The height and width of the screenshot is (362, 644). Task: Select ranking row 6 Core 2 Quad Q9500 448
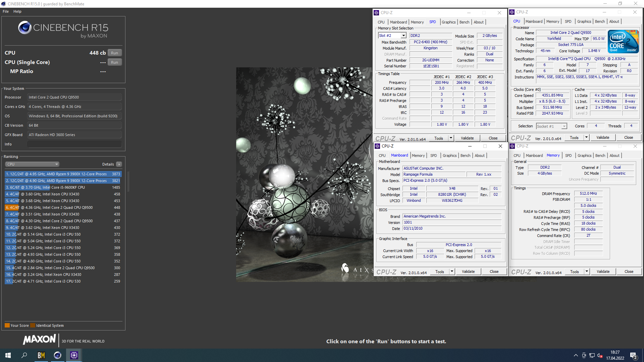tap(63, 207)
